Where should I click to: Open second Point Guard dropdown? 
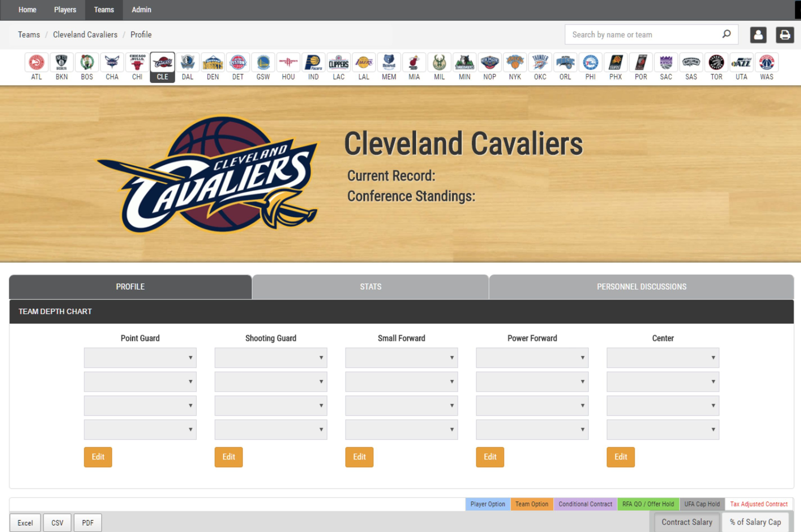140,382
